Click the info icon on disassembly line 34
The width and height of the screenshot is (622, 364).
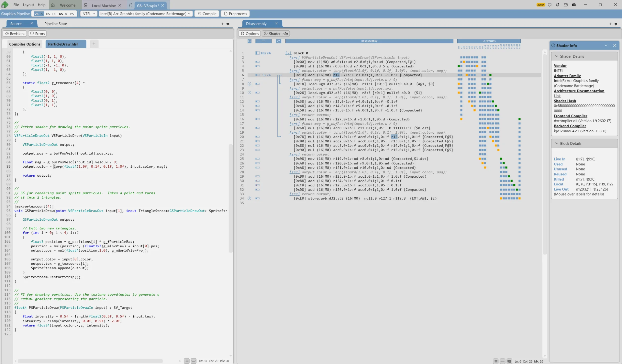click(x=249, y=198)
